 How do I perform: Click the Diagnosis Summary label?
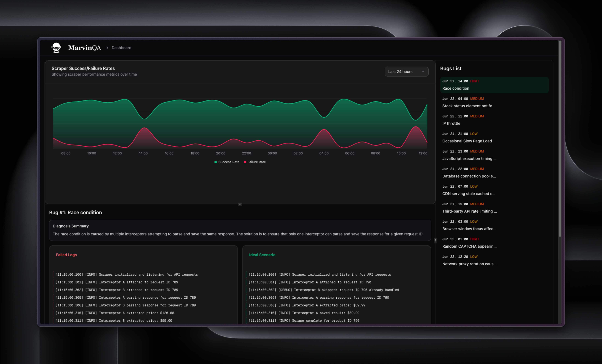coord(71,226)
